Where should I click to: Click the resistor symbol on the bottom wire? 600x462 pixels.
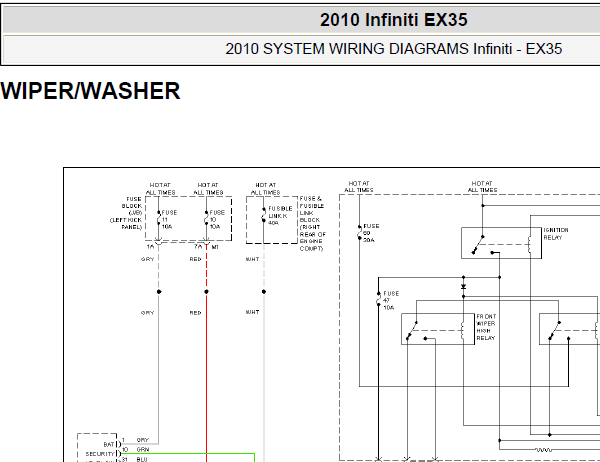543,450
